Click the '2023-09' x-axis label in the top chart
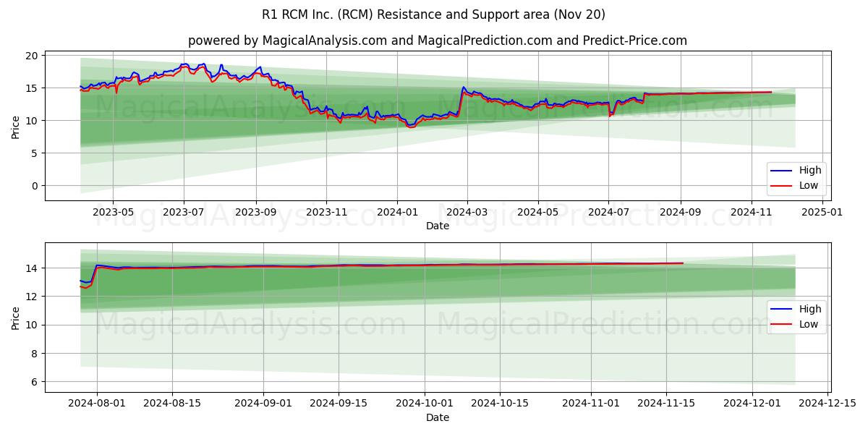 coord(255,213)
